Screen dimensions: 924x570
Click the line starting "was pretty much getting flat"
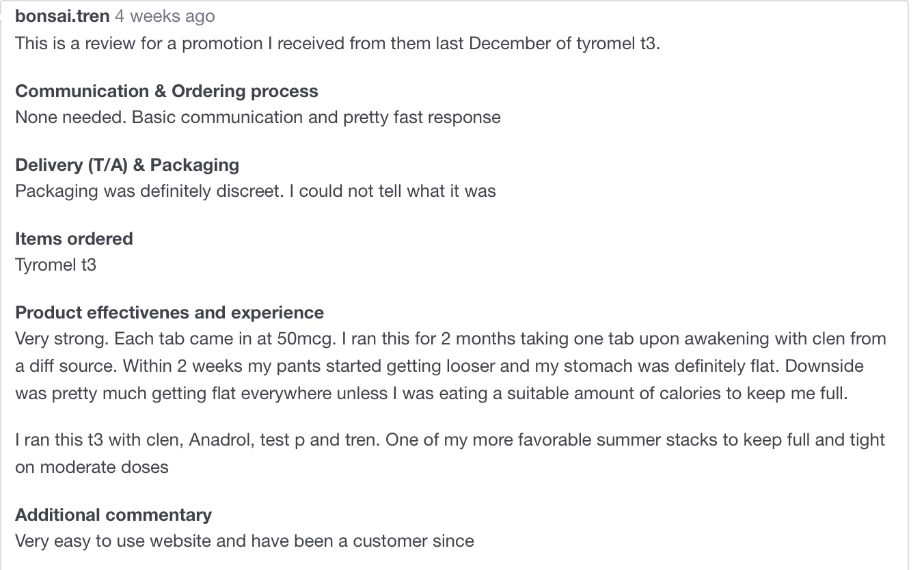pyautogui.click(x=431, y=394)
